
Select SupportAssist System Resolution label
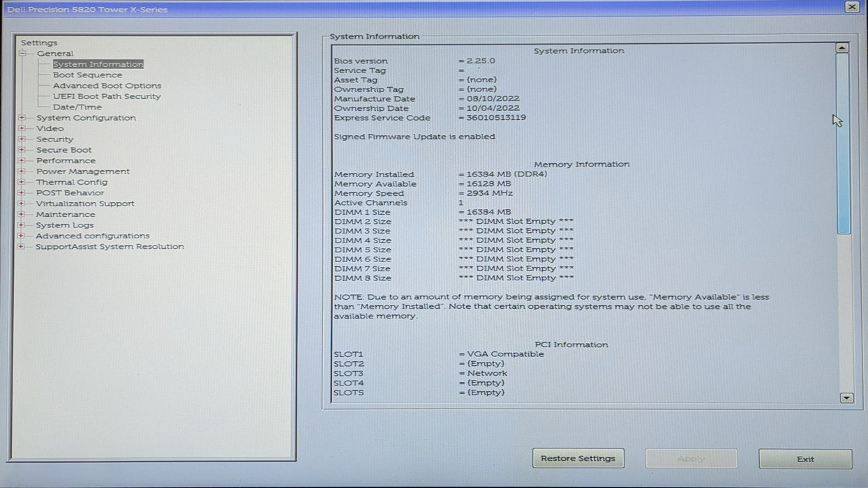[x=110, y=247]
